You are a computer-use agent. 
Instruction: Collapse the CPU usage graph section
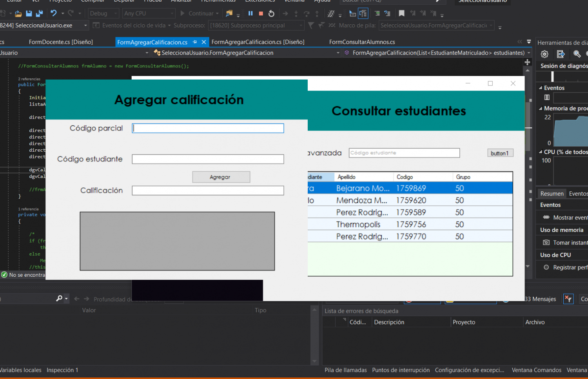click(x=541, y=152)
